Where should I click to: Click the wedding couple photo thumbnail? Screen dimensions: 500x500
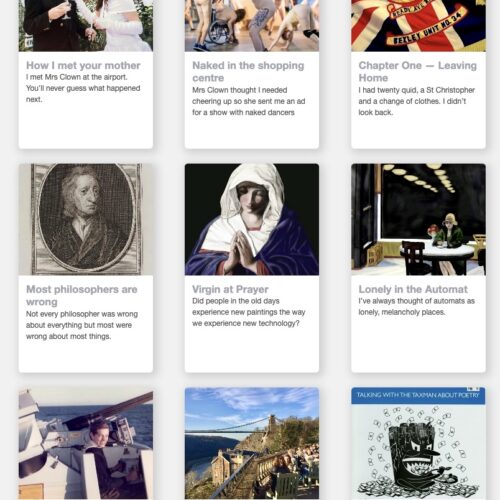(x=86, y=26)
